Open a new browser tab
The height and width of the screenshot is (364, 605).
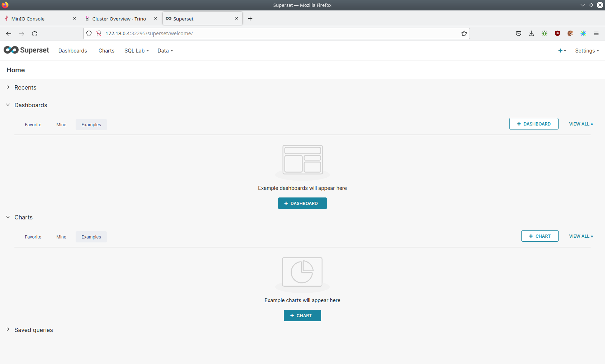point(250,19)
